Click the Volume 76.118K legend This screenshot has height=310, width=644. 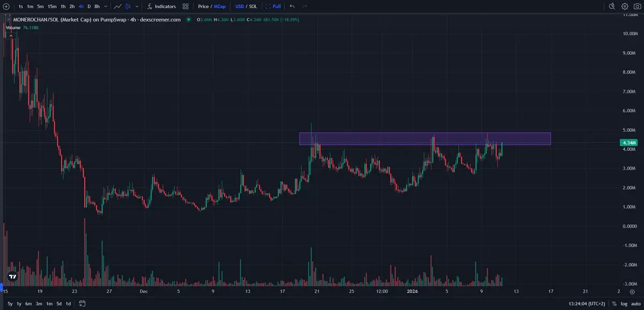click(23, 27)
